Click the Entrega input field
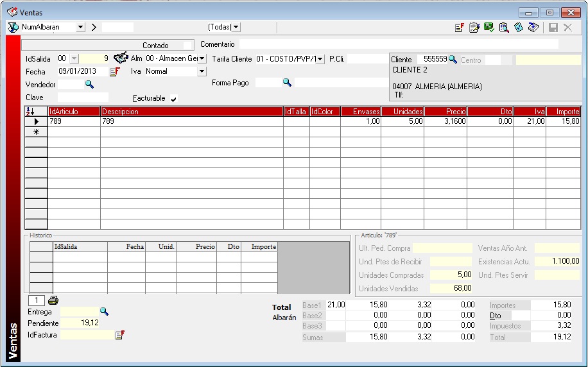The width and height of the screenshot is (588, 367). (x=80, y=312)
